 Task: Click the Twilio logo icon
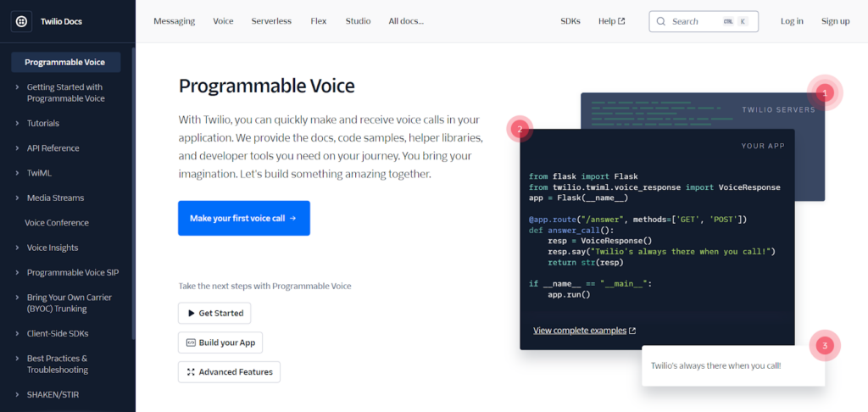coord(20,21)
